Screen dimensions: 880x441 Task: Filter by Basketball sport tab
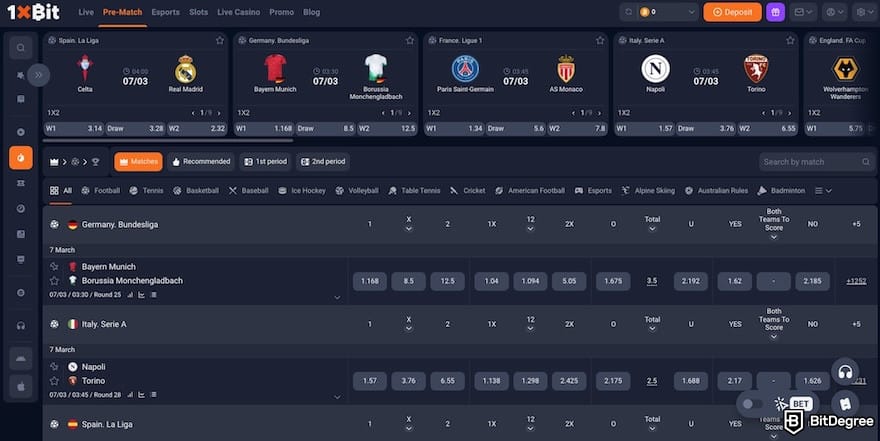pyautogui.click(x=196, y=191)
